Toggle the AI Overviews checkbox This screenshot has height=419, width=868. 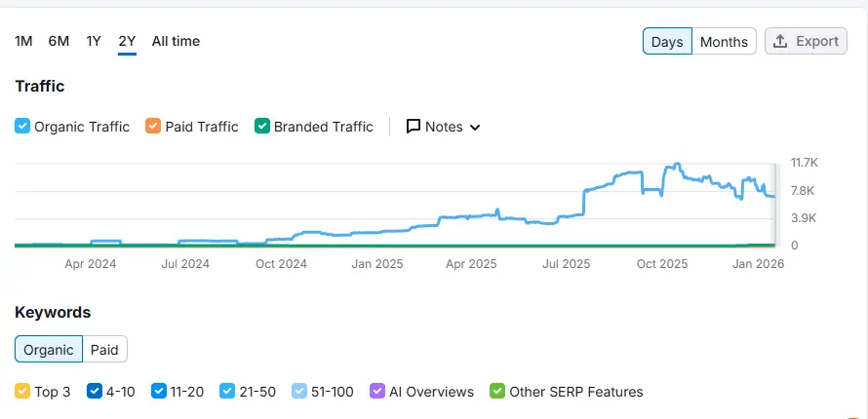point(377,392)
